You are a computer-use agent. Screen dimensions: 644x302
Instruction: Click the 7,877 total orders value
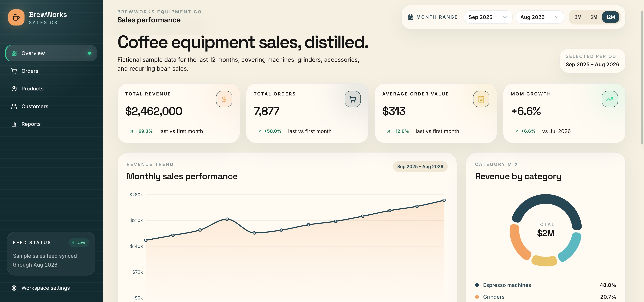pyautogui.click(x=266, y=111)
